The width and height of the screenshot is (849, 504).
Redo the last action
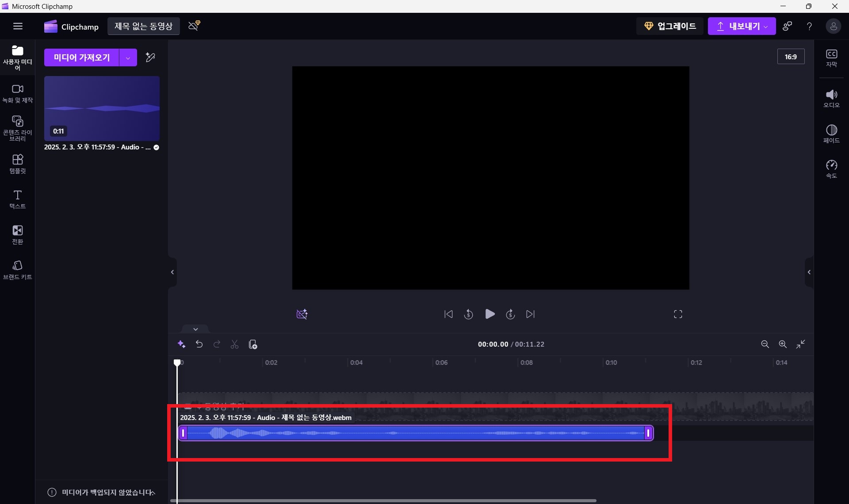tap(217, 344)
